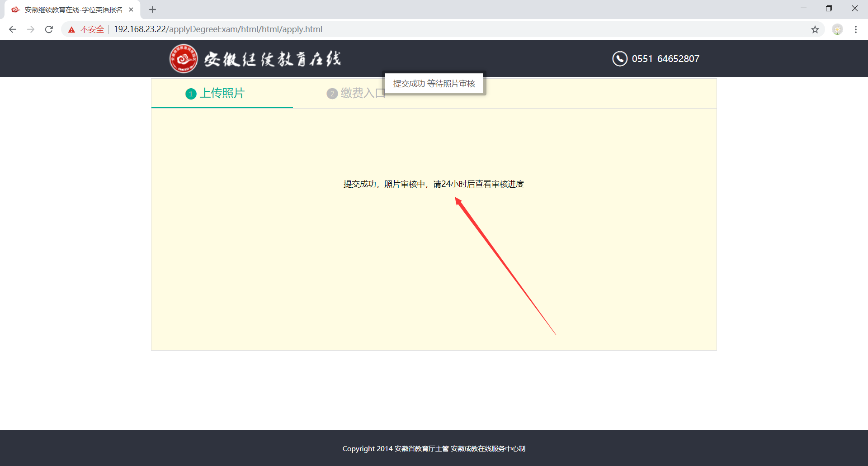The image size is (868, 466).
Task: Click the 提交成功 等待照片审核 toast popup
Action: click(434, 84)
